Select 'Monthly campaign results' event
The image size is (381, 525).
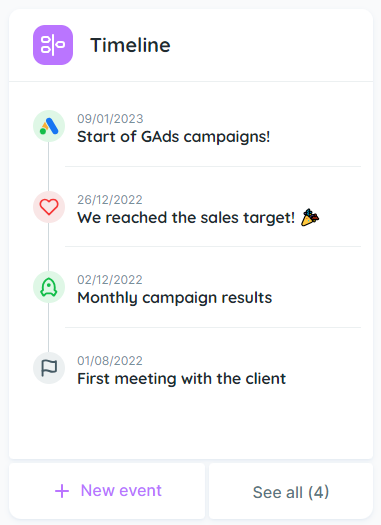174,298
